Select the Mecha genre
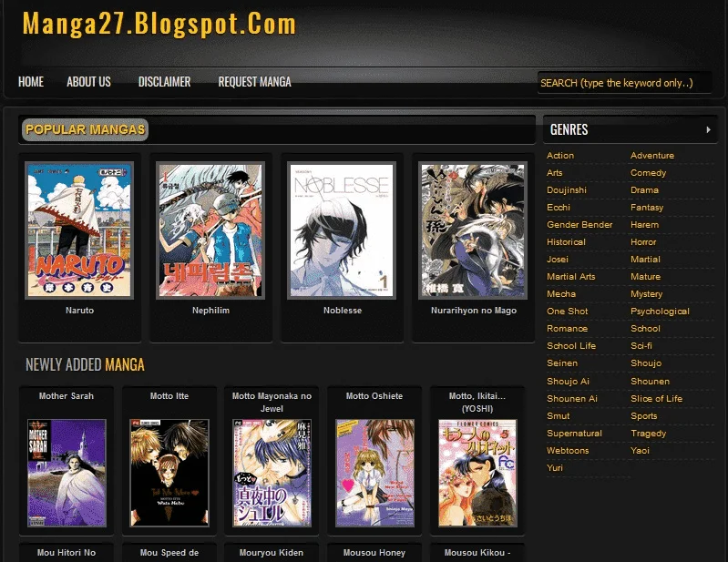 pos(561,294)
